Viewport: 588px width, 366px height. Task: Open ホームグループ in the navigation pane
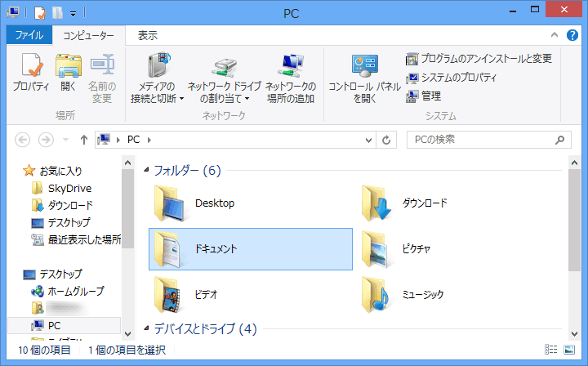click(68, 291)
